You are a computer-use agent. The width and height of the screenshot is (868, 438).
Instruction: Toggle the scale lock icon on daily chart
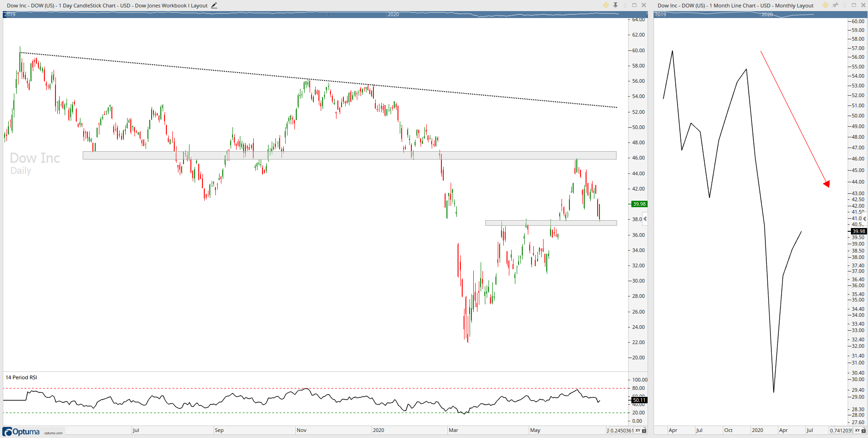tap(644, 431)
